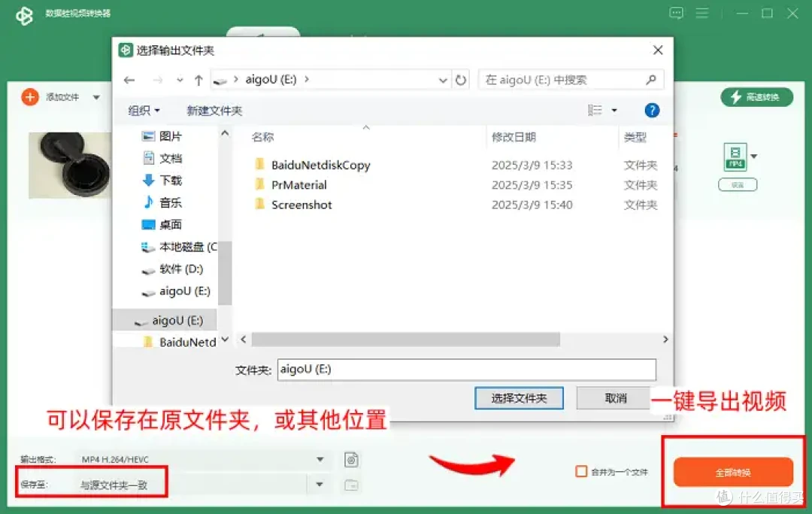Click navigation pane scroll down arrow

point(225,339)
